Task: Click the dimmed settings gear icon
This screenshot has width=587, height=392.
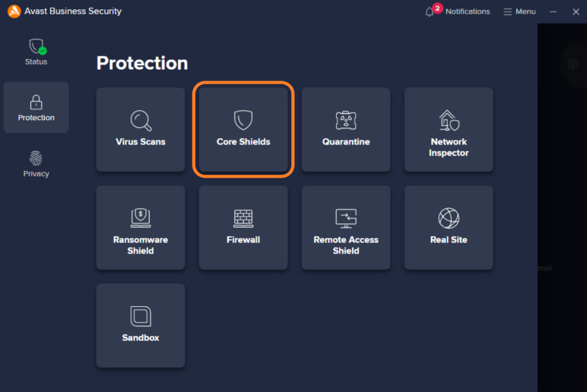Action: tap(573, 64)
